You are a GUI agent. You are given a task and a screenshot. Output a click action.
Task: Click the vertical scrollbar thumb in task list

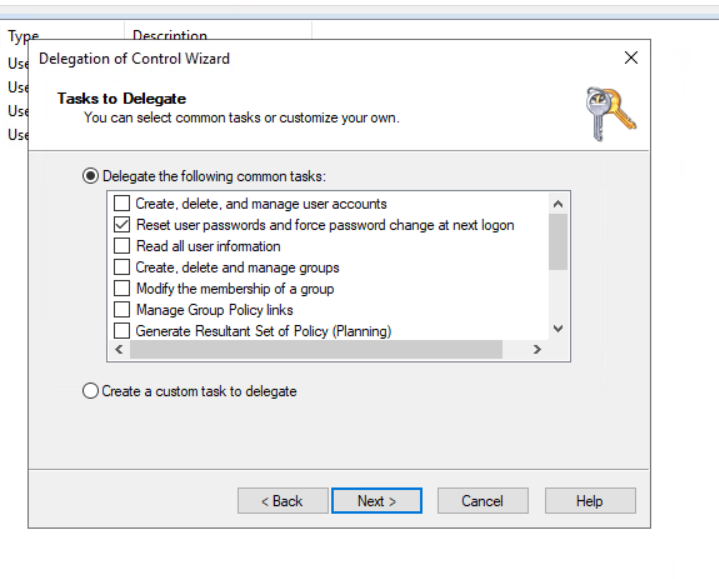coord(558,242)
